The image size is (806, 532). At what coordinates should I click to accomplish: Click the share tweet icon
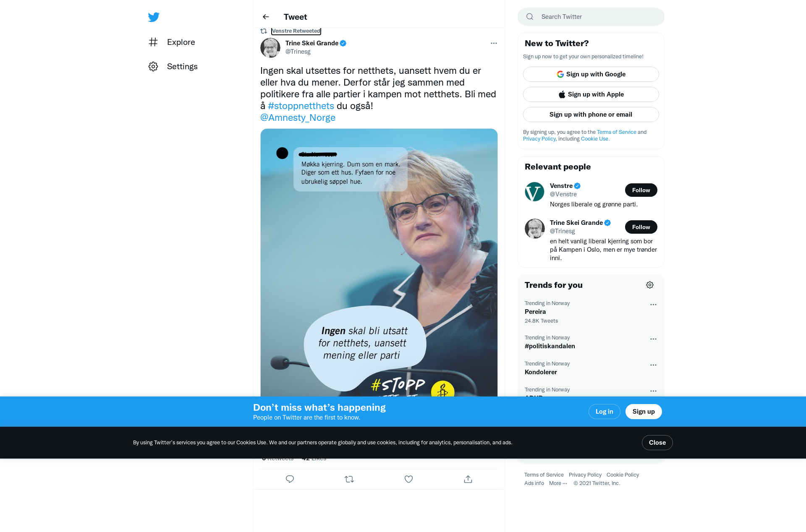[468, 479]
